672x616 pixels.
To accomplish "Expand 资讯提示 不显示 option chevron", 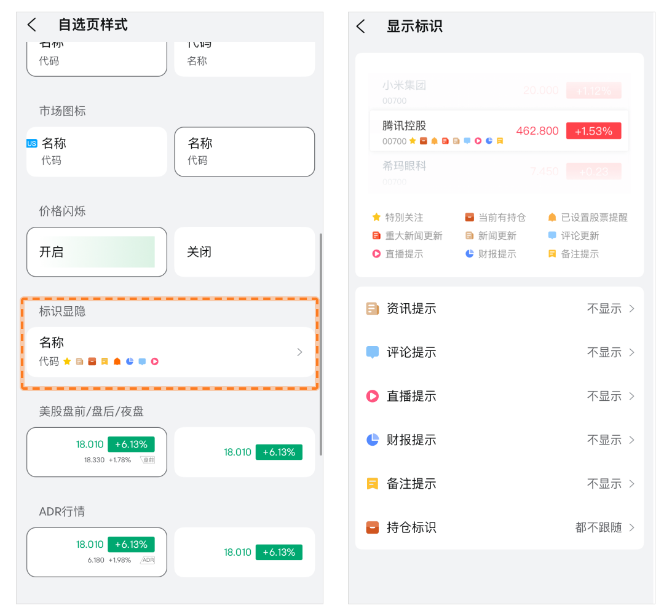I will pyautogui.click(x=631, y=309).
